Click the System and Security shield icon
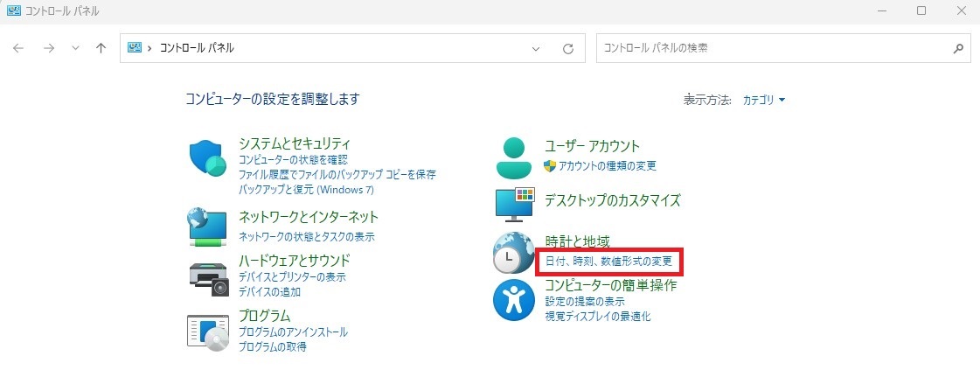The image size is (980, 377). pyautogui.click(x=207, y=158)
